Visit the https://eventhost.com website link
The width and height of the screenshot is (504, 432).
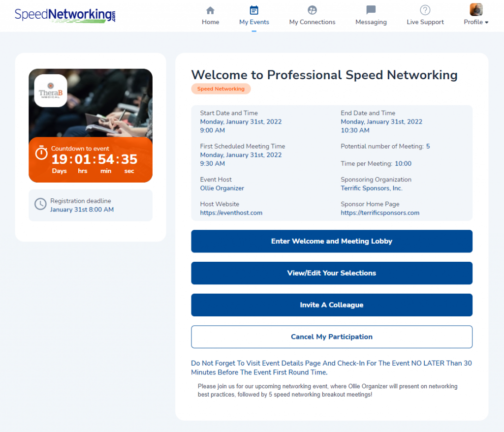pyautogui.click(x=231, y=213)
